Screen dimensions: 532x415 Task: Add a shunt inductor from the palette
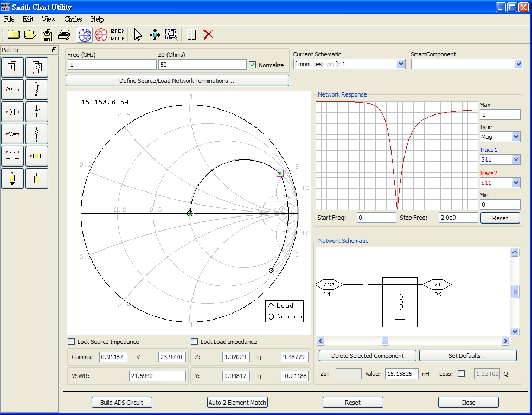tap(37, 90)
